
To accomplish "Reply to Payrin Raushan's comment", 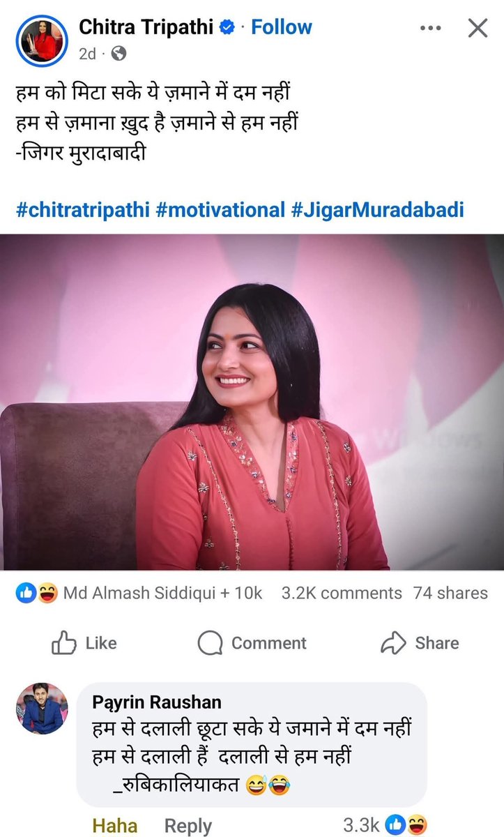I will coord(188,826).
